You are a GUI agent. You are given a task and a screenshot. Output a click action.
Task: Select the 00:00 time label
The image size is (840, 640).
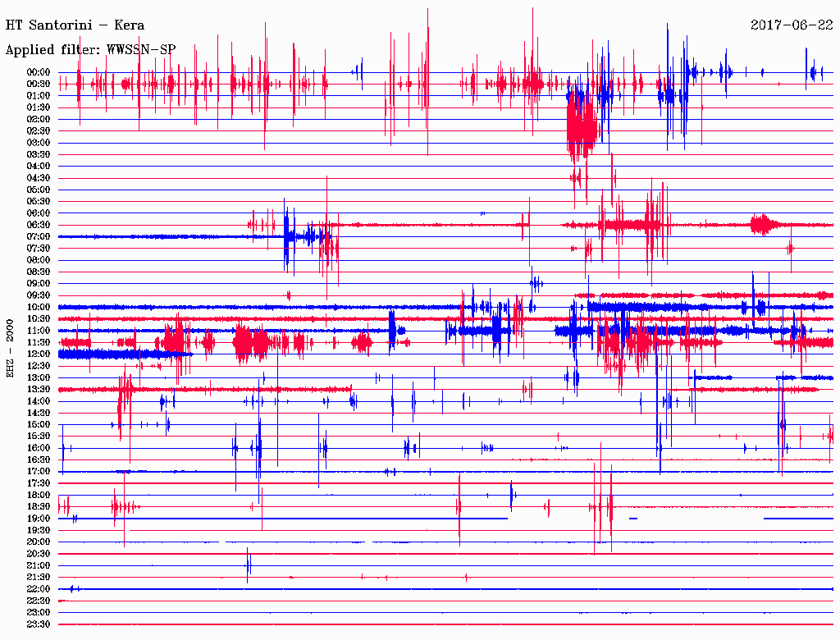[x=39, y=72]
